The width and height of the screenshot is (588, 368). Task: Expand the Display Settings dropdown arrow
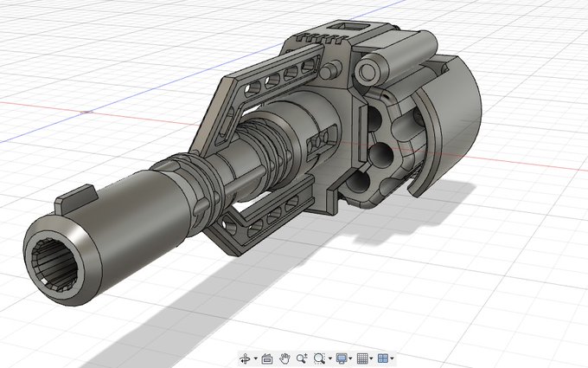(x=350, y=358)
